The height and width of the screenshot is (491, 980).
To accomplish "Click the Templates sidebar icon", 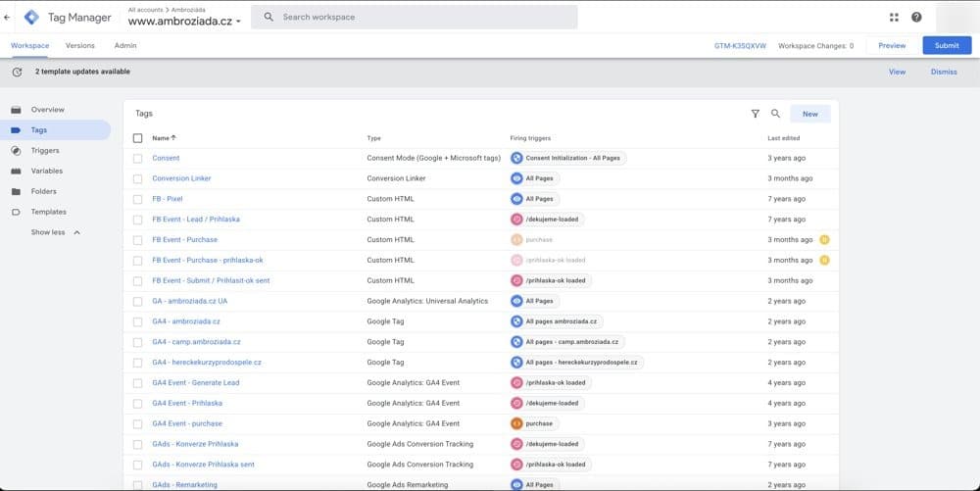I will click(x=17, y=213).
